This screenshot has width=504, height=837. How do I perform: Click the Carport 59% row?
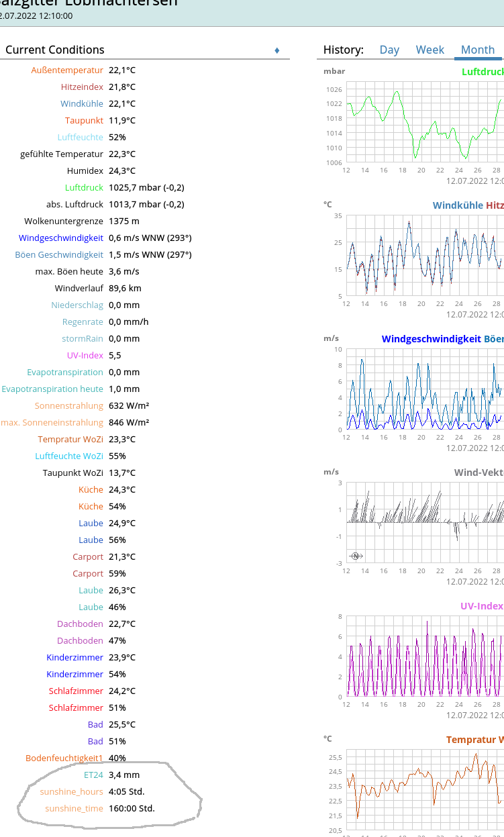(99, 573)
